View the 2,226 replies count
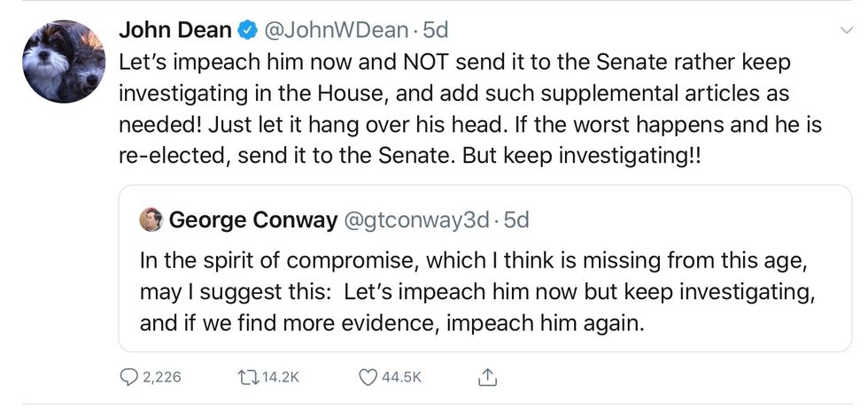 (162, 377)
